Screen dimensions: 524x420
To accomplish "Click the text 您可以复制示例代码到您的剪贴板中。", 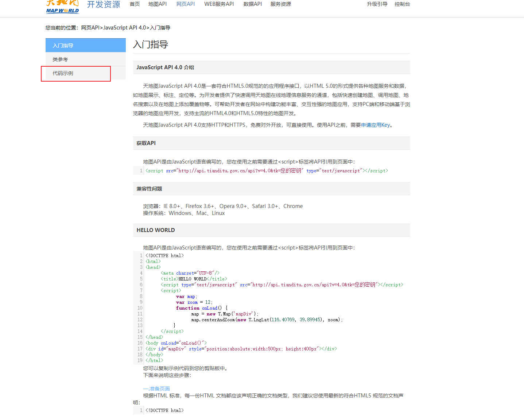I will [x=186, y=368].
